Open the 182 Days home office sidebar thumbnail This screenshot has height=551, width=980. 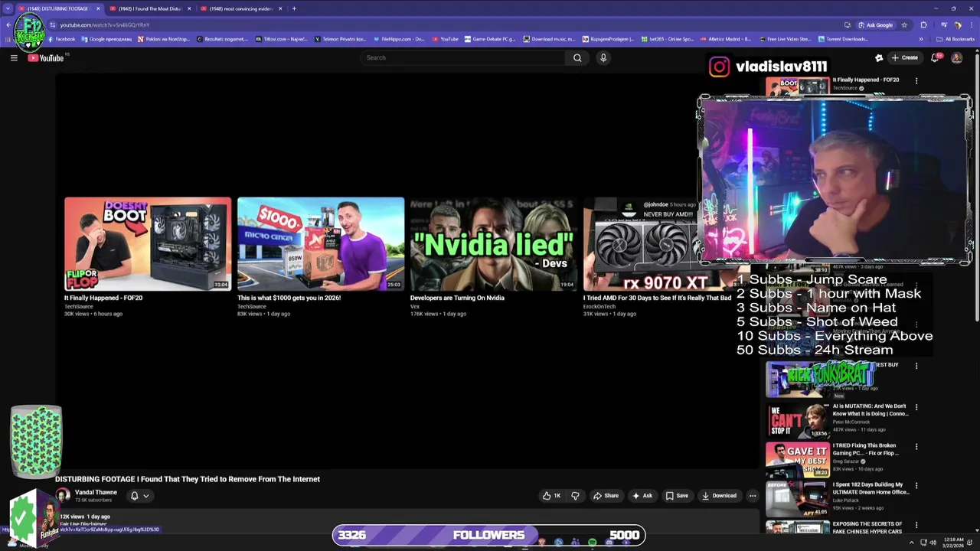(797, 498)
